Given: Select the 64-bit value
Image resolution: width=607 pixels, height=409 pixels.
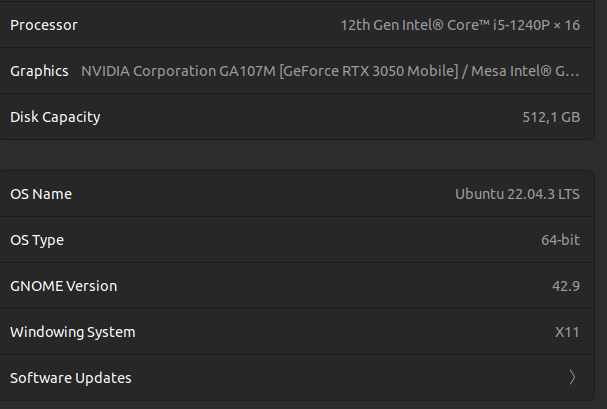Looking at the screenshot, I should (560, 240).
